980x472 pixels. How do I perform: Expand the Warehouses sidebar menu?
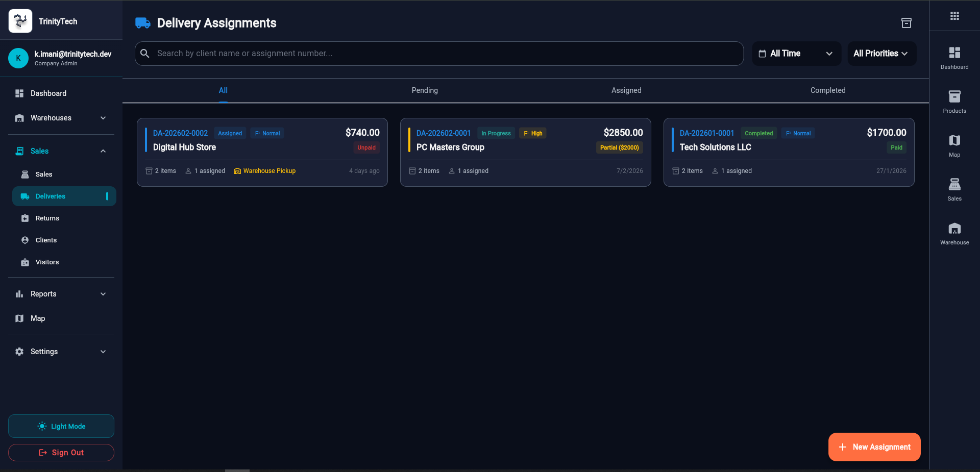61,118
